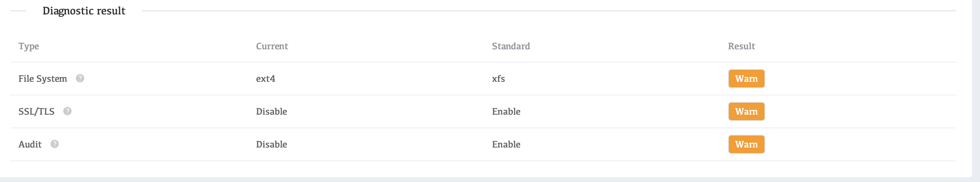
Task: Click the help icon beside SSL/TLS
Action: pos(67,111)
